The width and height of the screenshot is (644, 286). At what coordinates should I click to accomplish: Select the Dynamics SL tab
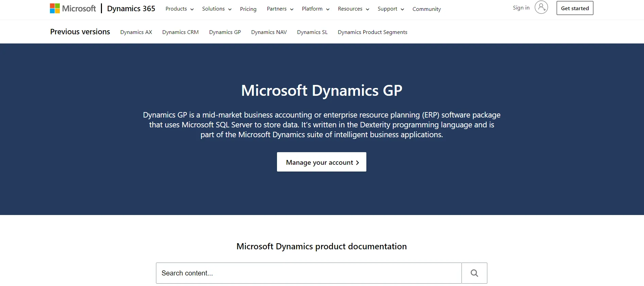[x=312, y=32]
